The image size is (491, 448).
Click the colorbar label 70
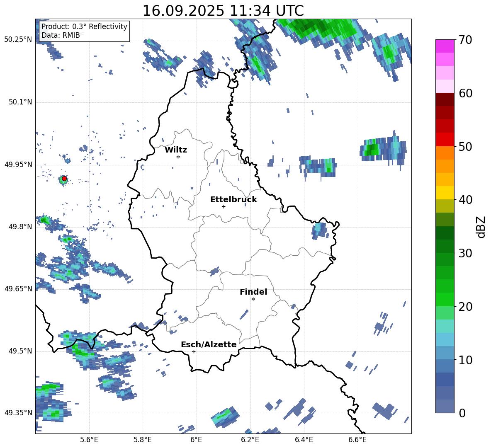pyautogui.click(x=465, y=40)
